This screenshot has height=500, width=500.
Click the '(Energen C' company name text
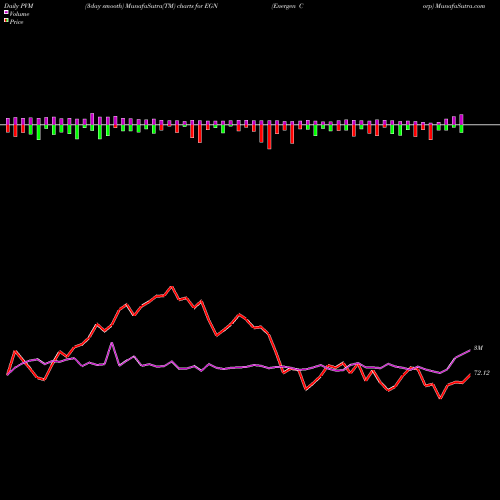287,6
